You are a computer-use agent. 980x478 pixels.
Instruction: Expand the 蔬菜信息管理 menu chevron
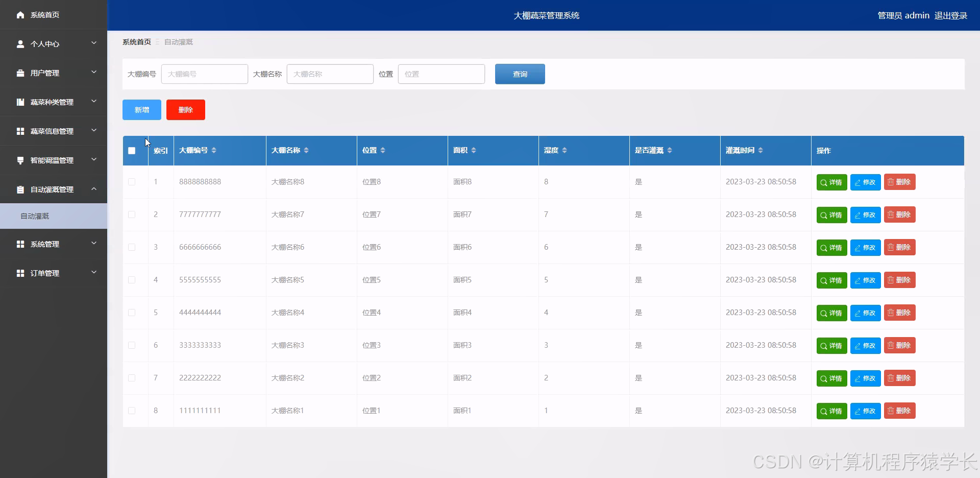pyautogui.click(x=94, y=131)
